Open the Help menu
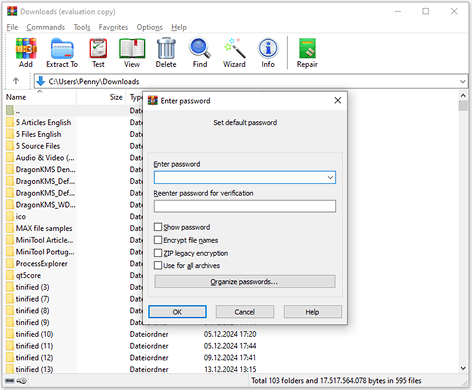This screenshot has height=390, width=472. click(x=179, y=27)
